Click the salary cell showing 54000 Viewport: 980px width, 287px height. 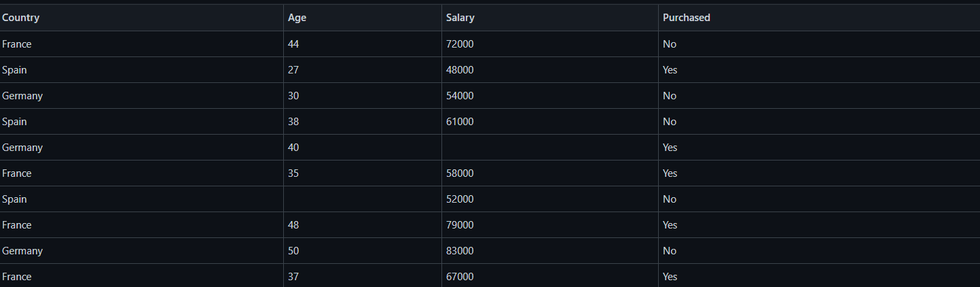tap(550, 96)
